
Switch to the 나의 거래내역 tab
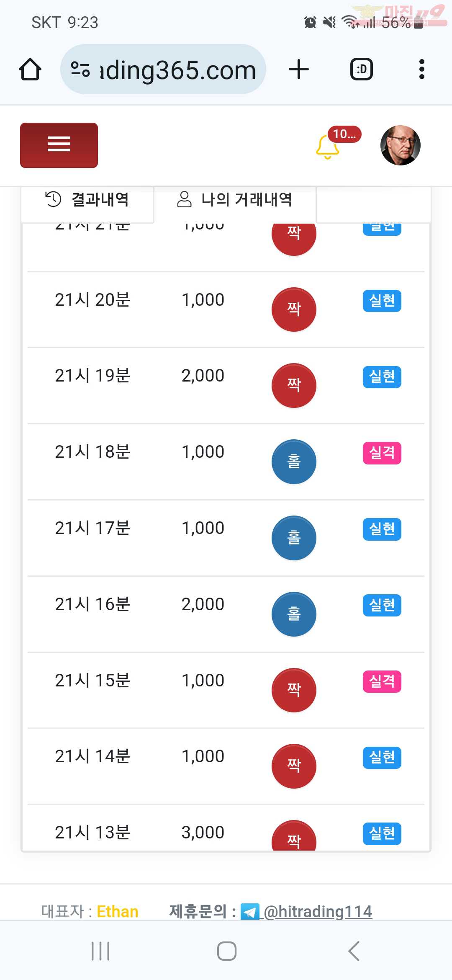[x=235, y=200]
